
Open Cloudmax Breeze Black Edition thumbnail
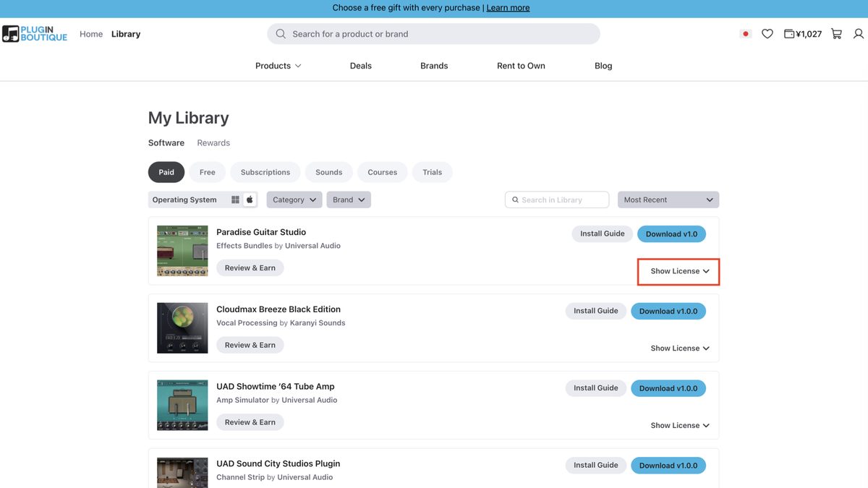click(182, 328)
